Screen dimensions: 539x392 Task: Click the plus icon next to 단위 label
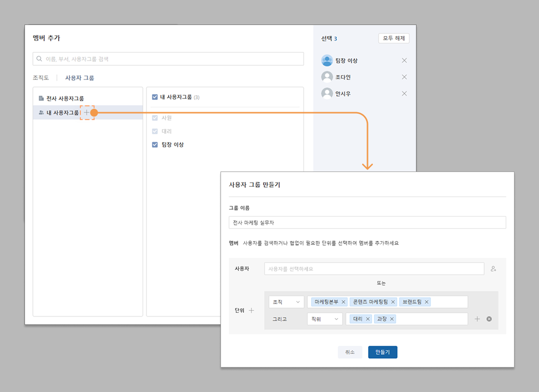[251, 310]
